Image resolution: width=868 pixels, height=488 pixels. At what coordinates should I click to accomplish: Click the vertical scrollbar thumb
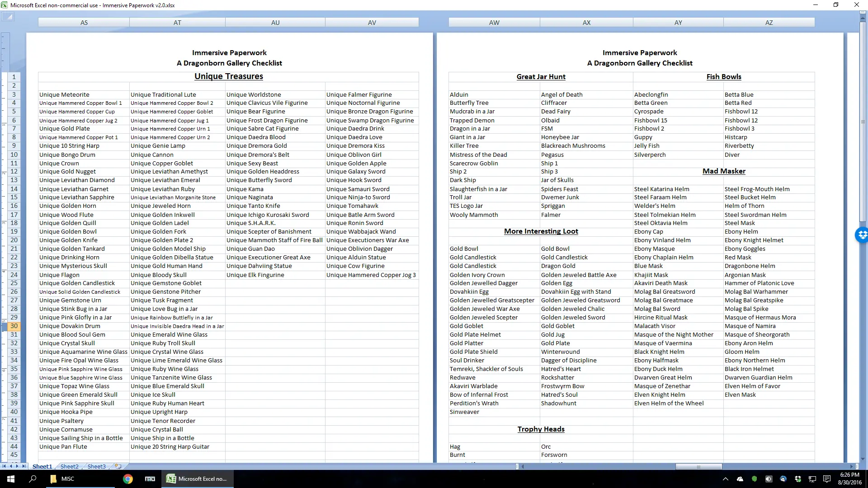[863, 122]
